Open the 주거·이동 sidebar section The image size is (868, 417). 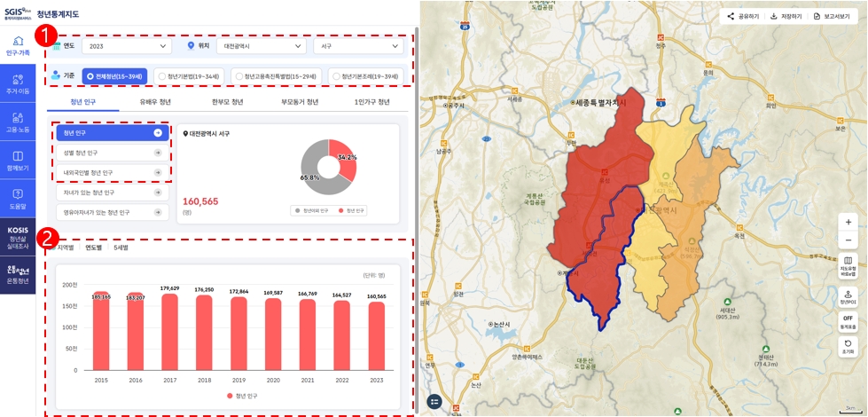[18, 83]
